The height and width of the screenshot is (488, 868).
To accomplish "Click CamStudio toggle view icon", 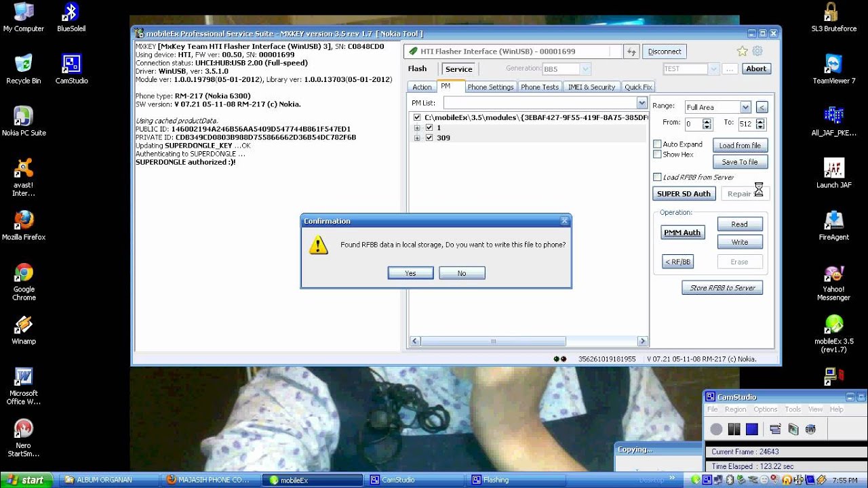I will pyautogui.click(x=776, y=429).
